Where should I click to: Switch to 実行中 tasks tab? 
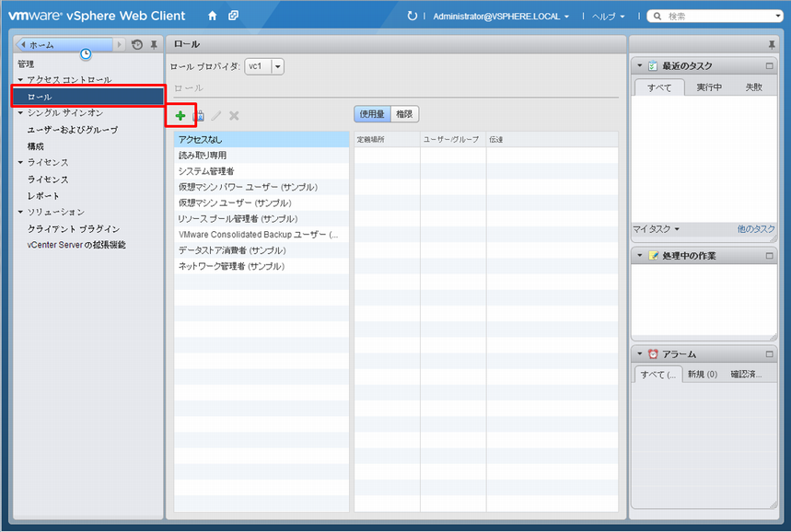pyautogui.click(x=709, y=87)
